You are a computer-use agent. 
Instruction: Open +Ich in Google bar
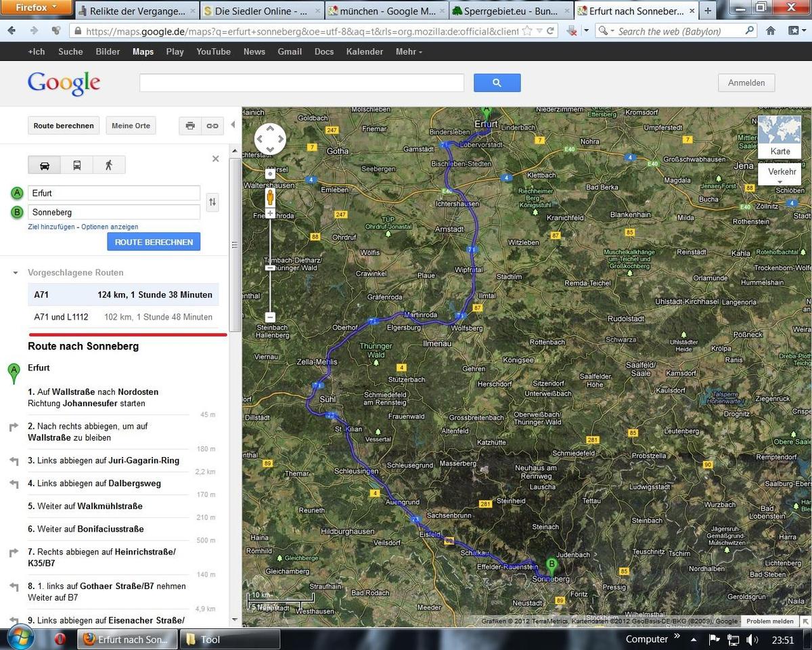click(37, 51)
